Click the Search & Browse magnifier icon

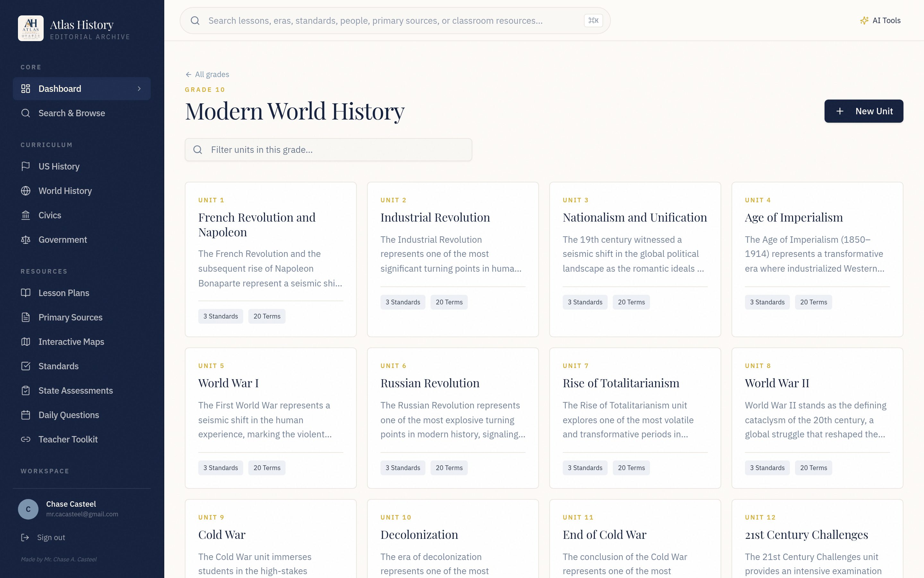26,113
